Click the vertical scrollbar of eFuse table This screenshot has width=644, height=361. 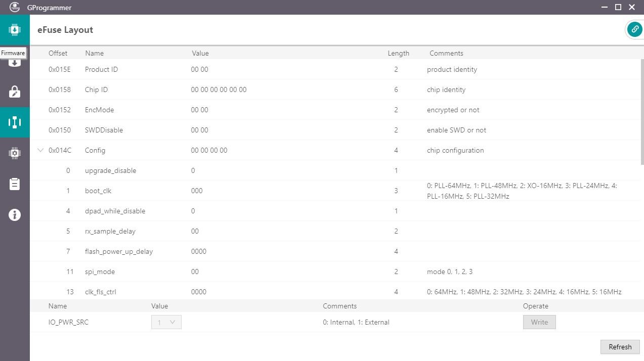tap(642, 111)
